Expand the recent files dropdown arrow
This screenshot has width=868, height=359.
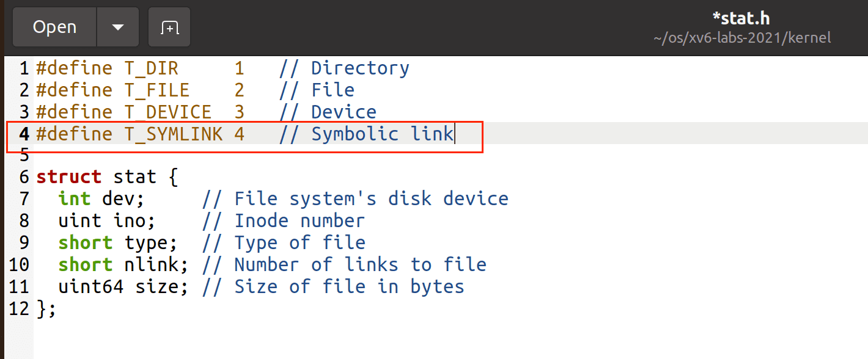pos(118,27)
